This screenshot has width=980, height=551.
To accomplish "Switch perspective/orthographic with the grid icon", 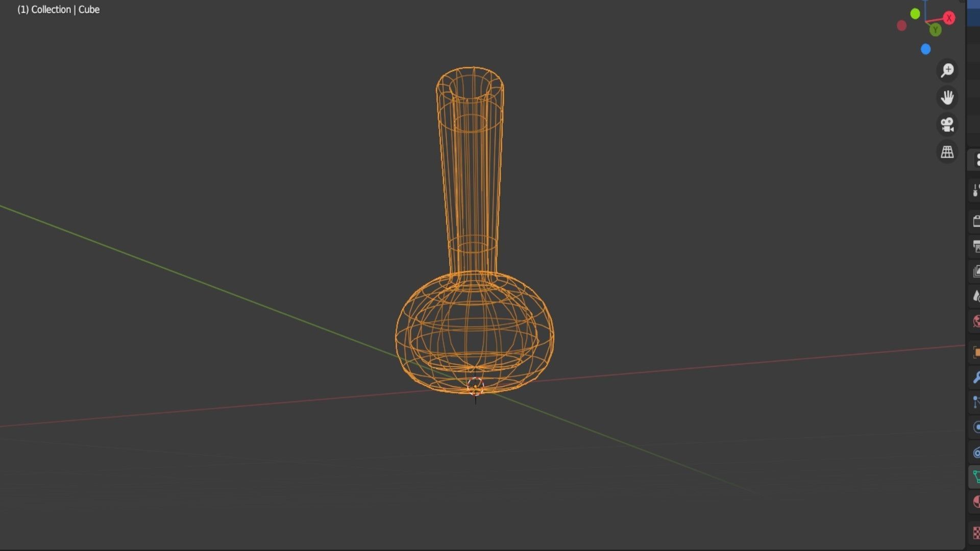I will coord(947,152).
